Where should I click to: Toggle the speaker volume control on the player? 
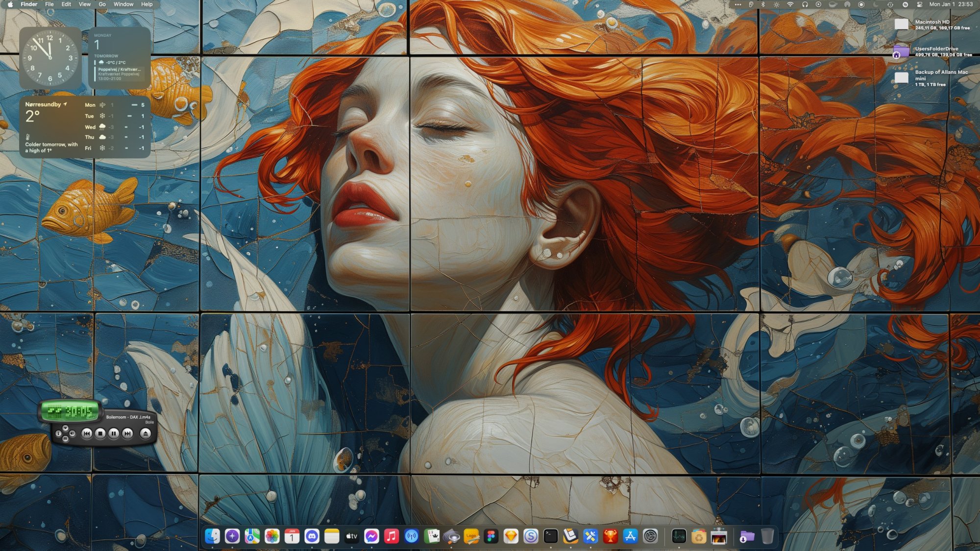(72, 433)
